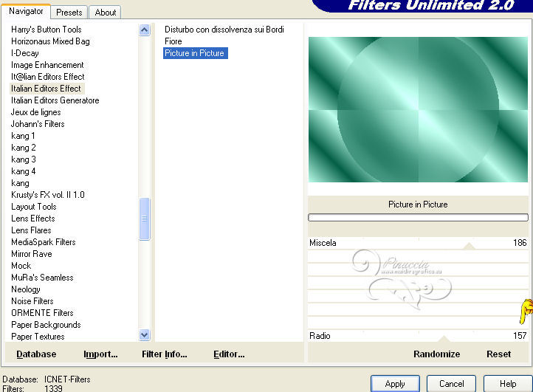Click the progress bar under Picture in Picture
The height and width of the screenshot is (392, 533).
coord(418,217)
